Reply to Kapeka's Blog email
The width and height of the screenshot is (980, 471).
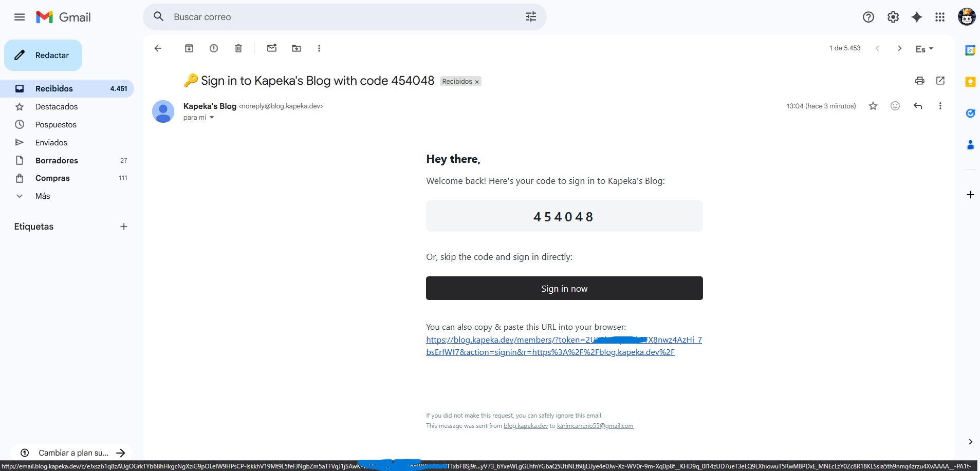tap(918, 106)
